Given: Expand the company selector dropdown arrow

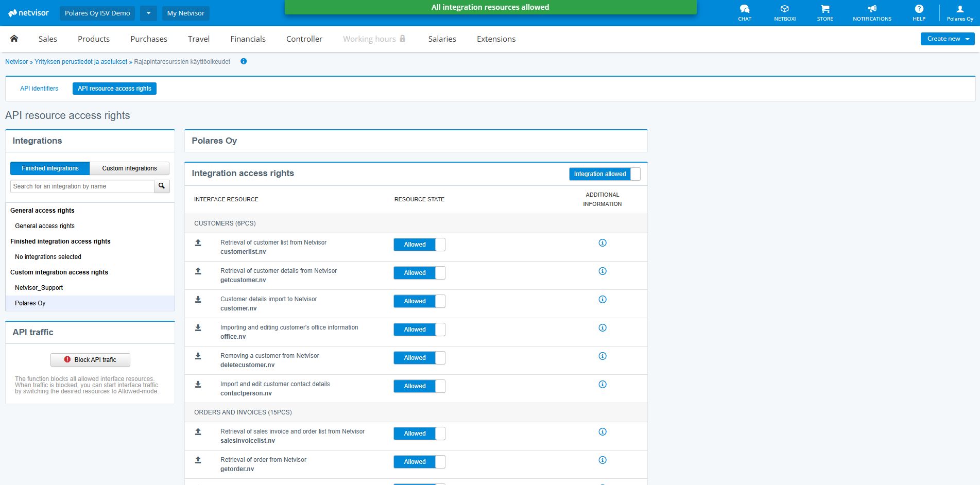Looking at the screenshot, I should pos(148,13).
